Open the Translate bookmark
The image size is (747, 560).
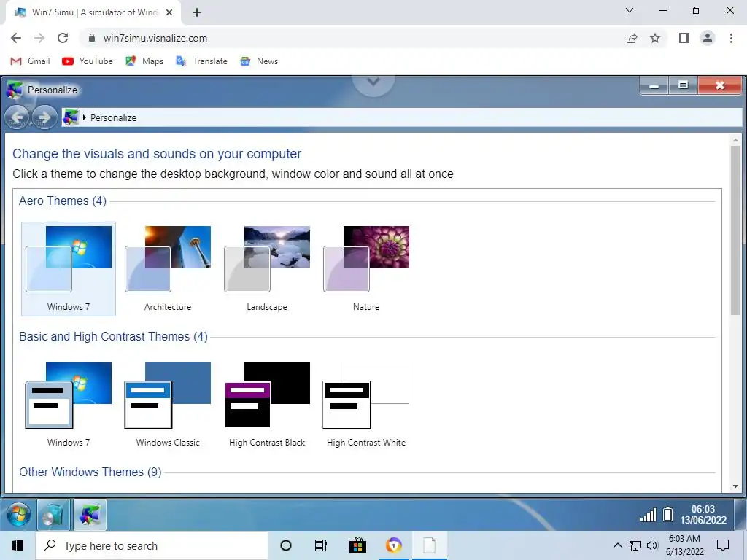[201, 61]
